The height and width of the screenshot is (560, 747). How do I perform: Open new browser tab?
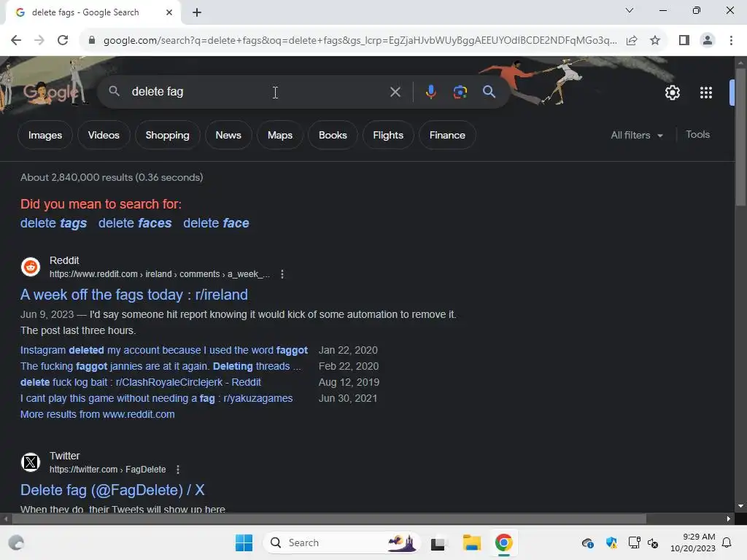click(197, 12)
